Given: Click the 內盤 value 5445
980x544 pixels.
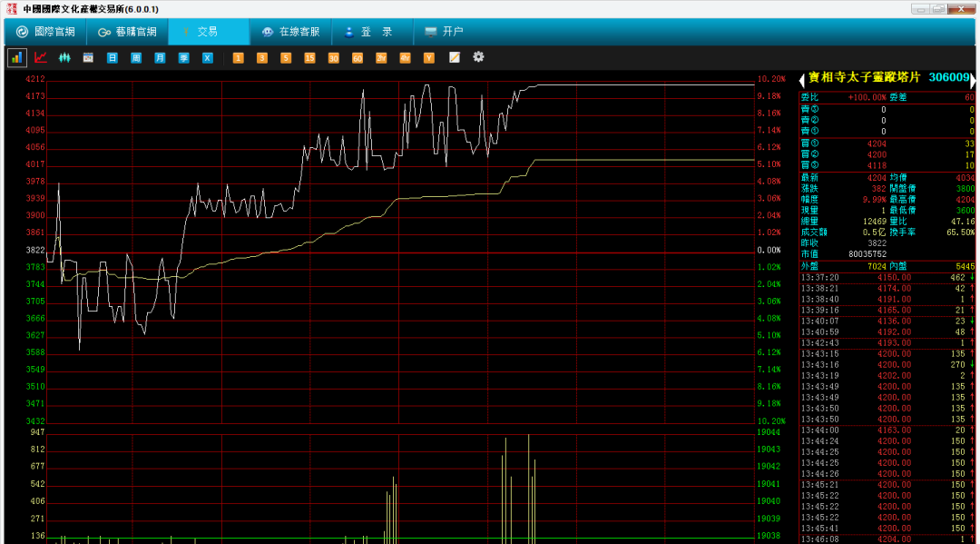Looking at the screenshot, I should pos(965,266).
